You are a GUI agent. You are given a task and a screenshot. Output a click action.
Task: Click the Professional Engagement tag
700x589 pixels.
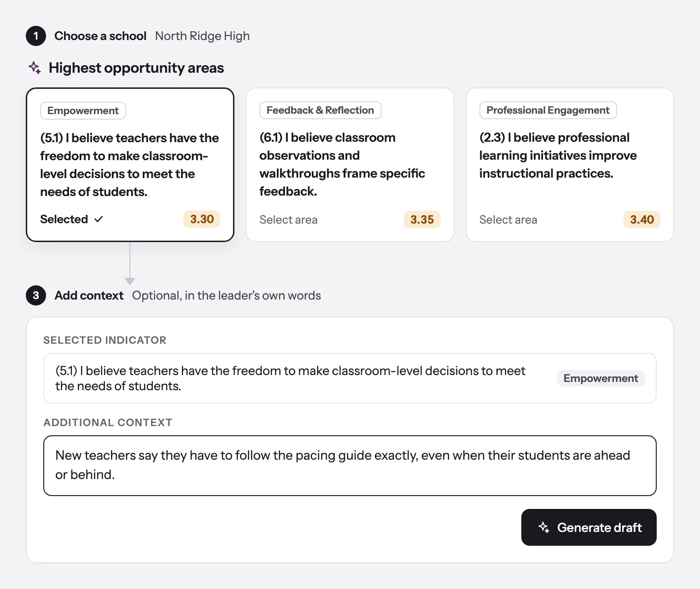pyautogui.click(x=548, y=110)
